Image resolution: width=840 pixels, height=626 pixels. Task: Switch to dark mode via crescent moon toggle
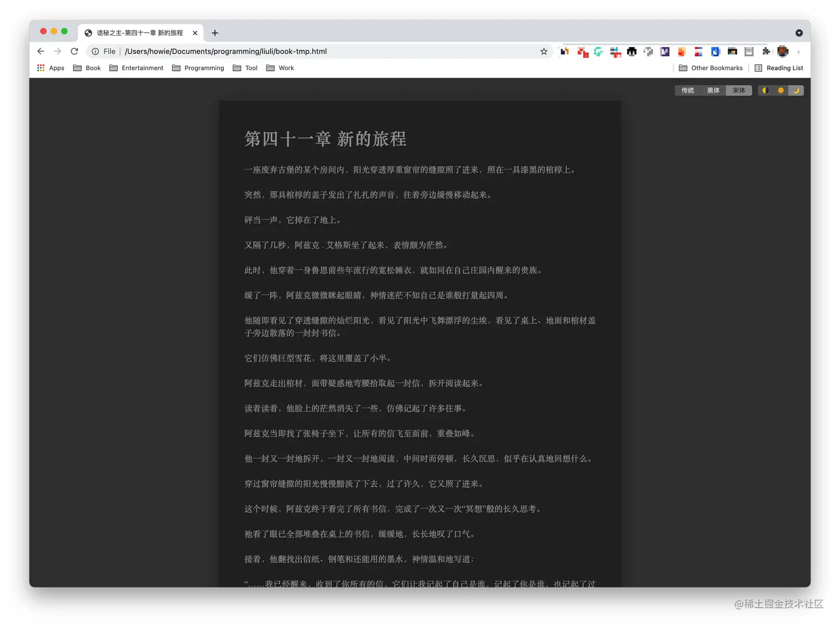click(x=796, y=90)
